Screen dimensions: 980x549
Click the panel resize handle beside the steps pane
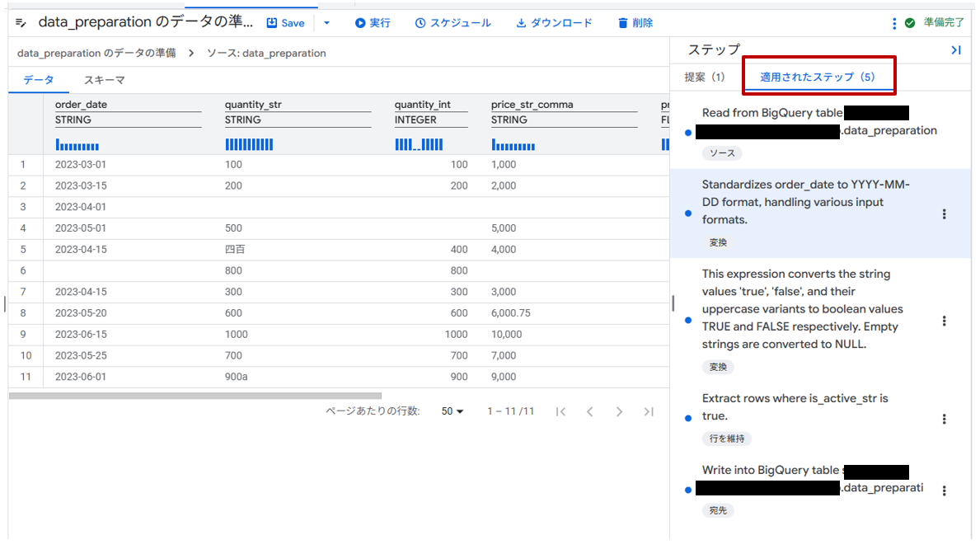click(x=673, y=304)
